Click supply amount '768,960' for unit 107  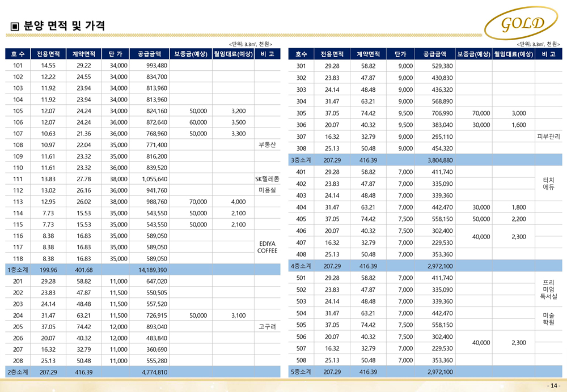157,134
